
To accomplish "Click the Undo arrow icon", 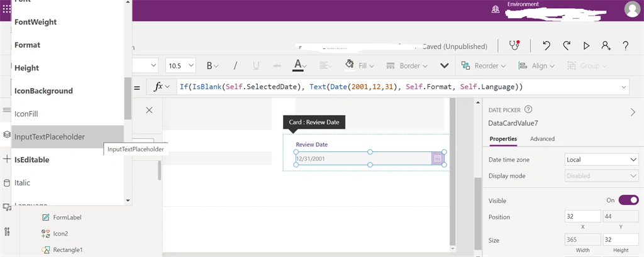I will (x=547, y=46).
